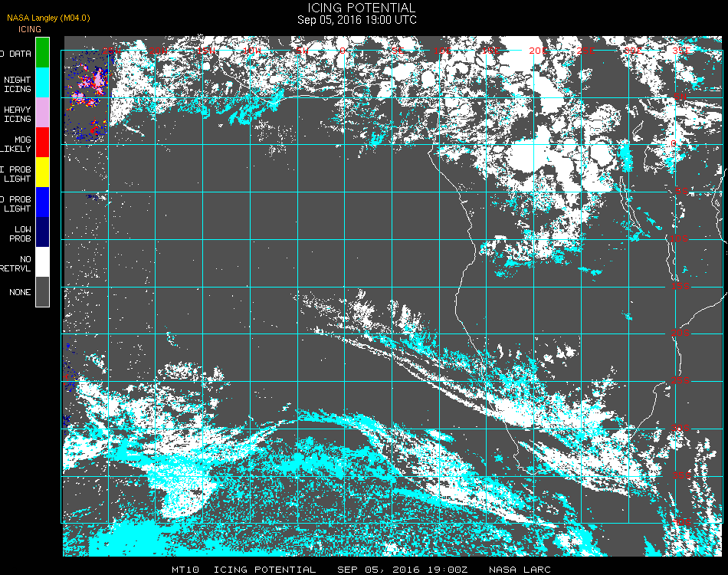The height and width of the screenshot is (575, 728).
Task: Click the 20S latitude label
Action: pos(680,333)
